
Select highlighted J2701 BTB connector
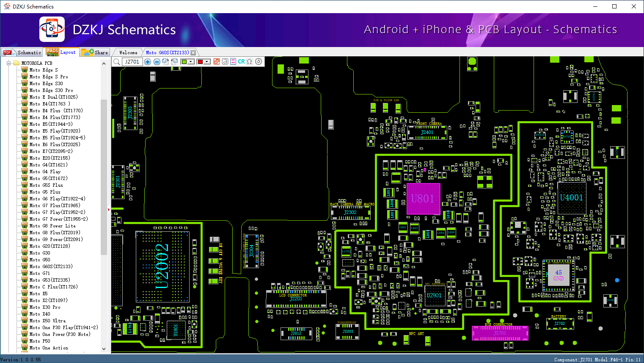click(500, 333)
